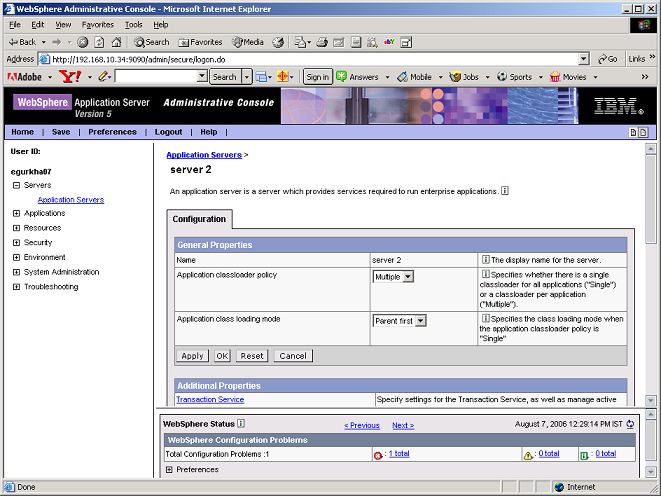Click the Go button next to address bar
Image resolution: width=661 pixels, height=496 pixels.
[608, 59]
